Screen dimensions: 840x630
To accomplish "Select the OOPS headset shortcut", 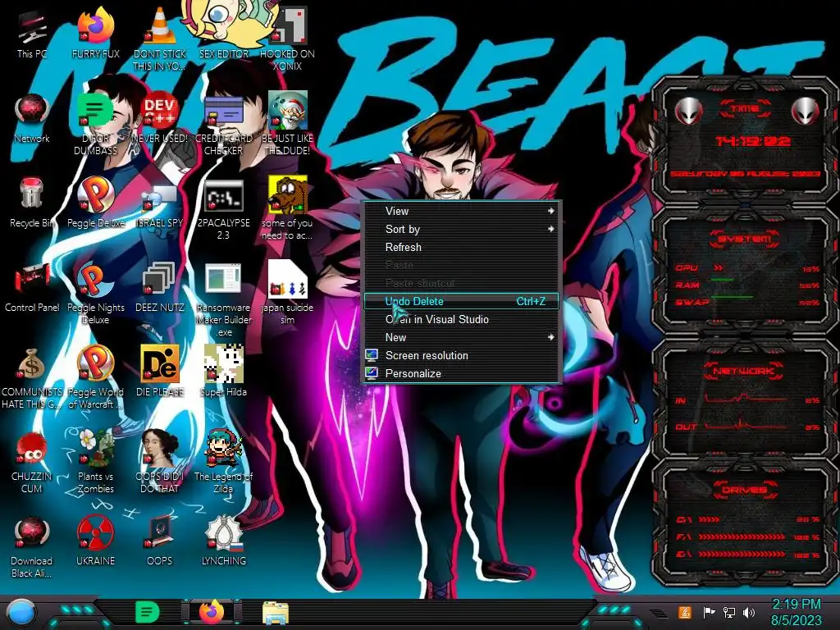I will (x=160, y=540).
